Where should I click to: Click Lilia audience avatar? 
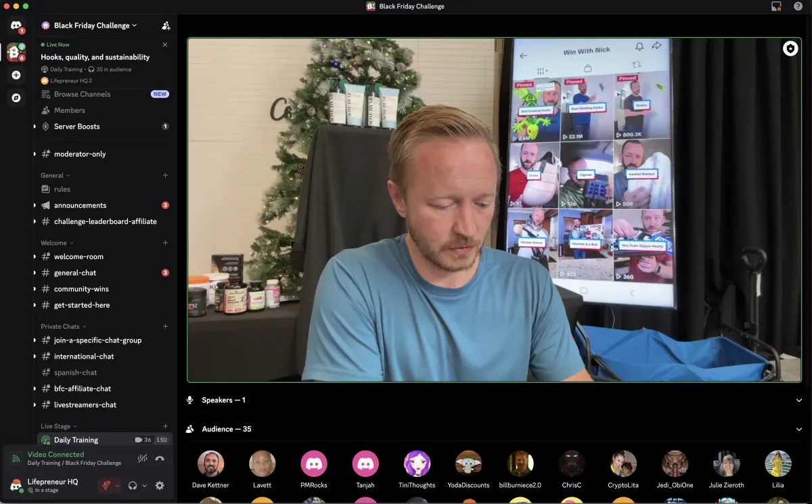click(x=778, y=464)
